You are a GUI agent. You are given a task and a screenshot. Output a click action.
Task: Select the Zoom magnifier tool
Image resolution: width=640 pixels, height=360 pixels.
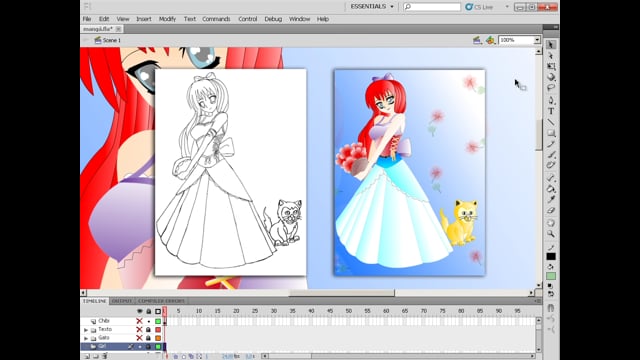(x=551, y=234)
